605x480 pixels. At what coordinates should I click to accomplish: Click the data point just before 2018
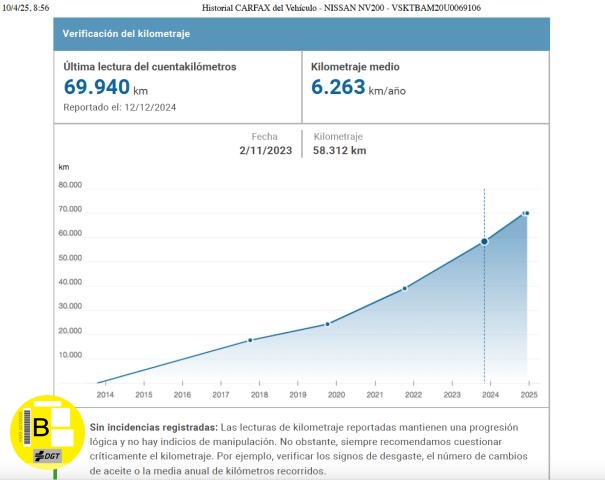point(250,340)
